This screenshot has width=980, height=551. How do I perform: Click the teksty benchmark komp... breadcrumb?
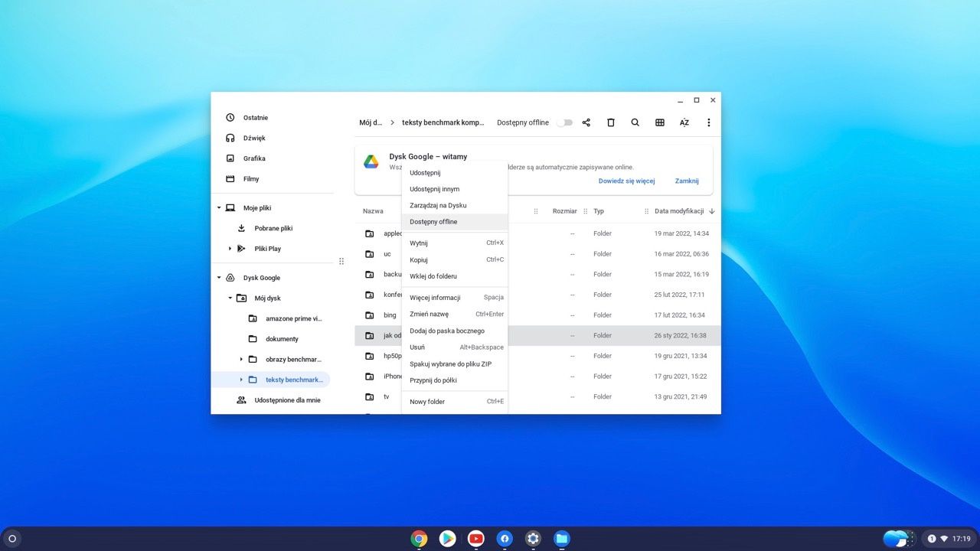pyautogui.click(x=443, y=122)
